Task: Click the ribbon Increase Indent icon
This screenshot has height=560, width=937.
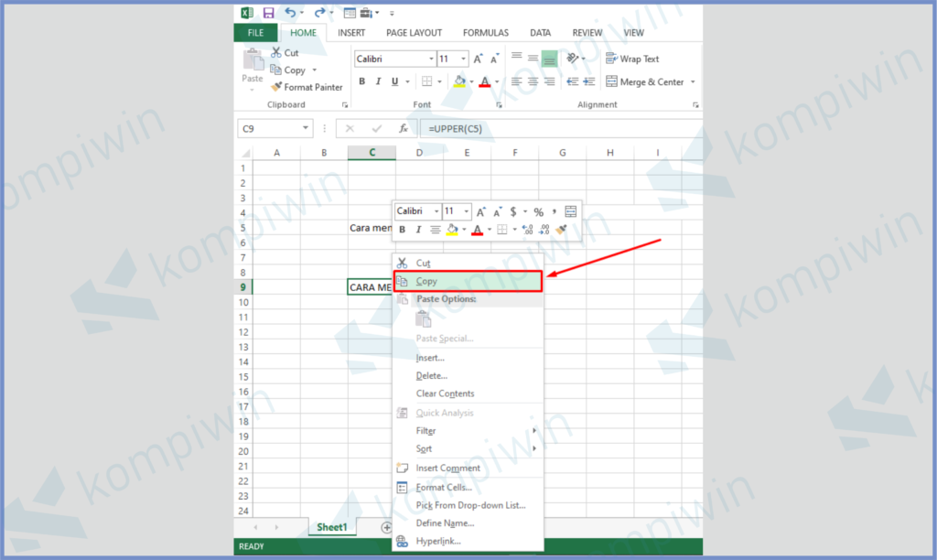Action: pos(588,81)
